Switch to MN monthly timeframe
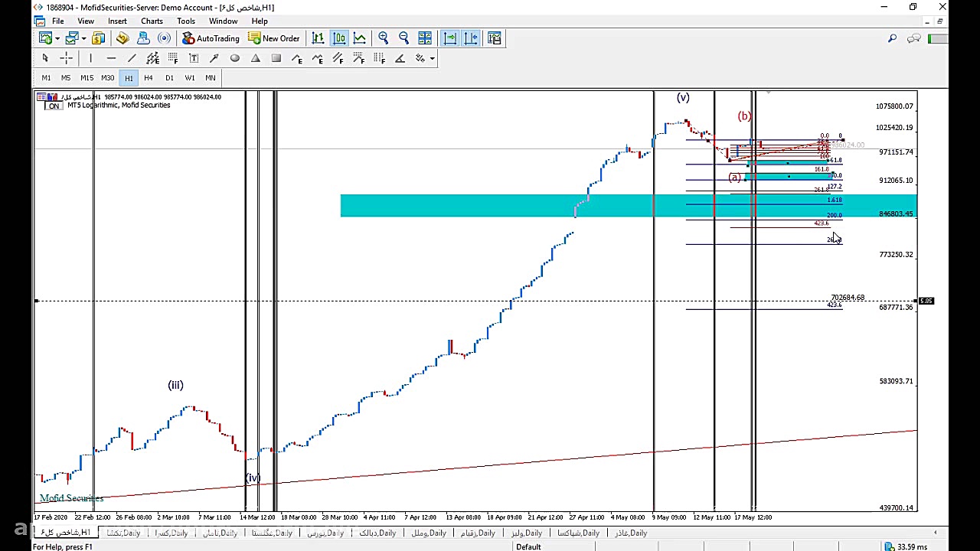Image resolution: width=980 pixels, height=551 pixels. tap(211, 77)
